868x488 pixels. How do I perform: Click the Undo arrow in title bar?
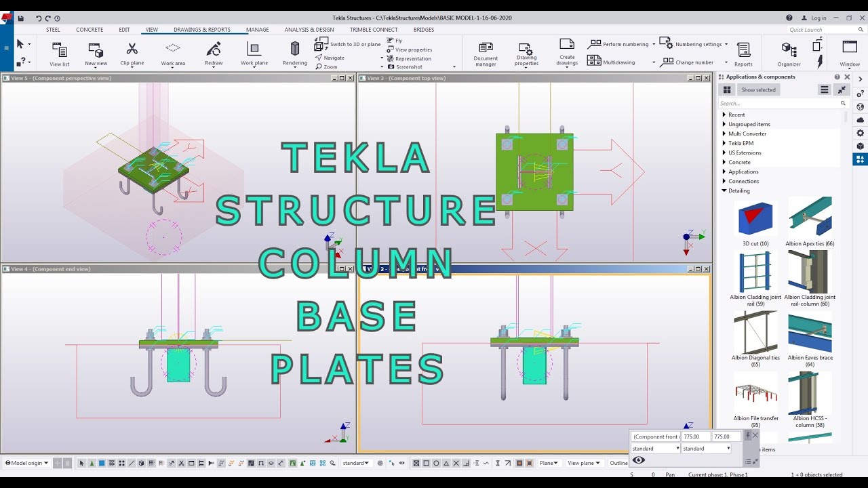click(x=39, y=18)
